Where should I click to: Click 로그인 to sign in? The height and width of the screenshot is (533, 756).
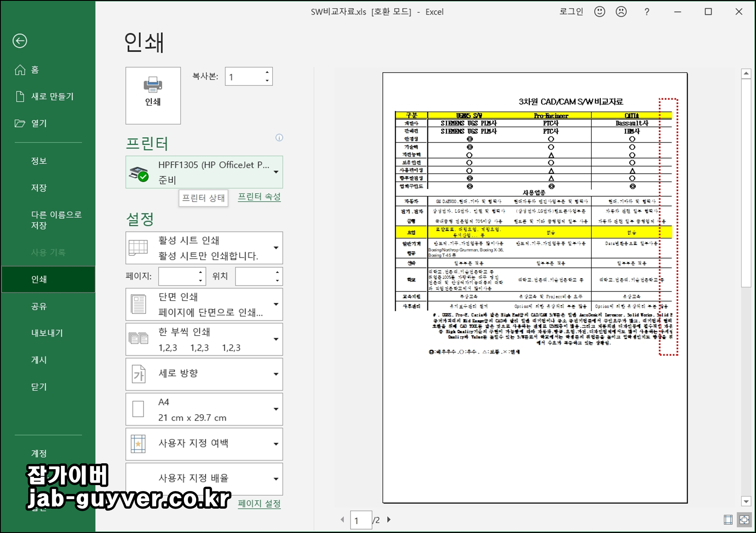pos(571,12)
